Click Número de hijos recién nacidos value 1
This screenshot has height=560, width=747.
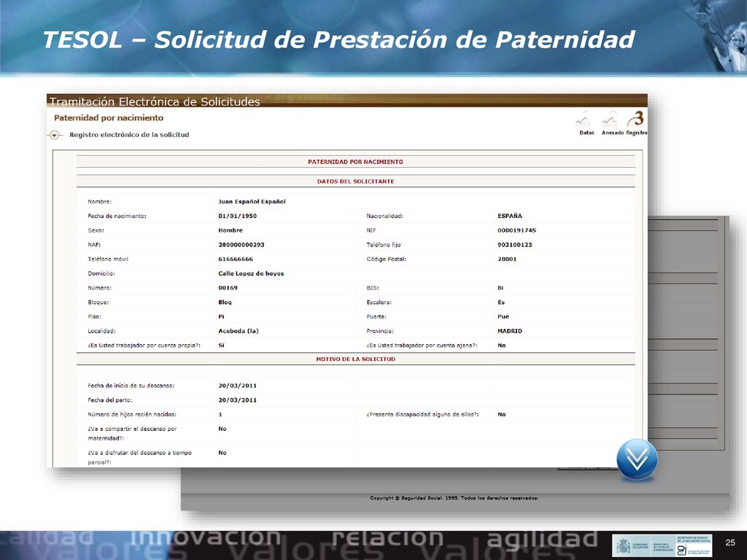coord(220,414)
